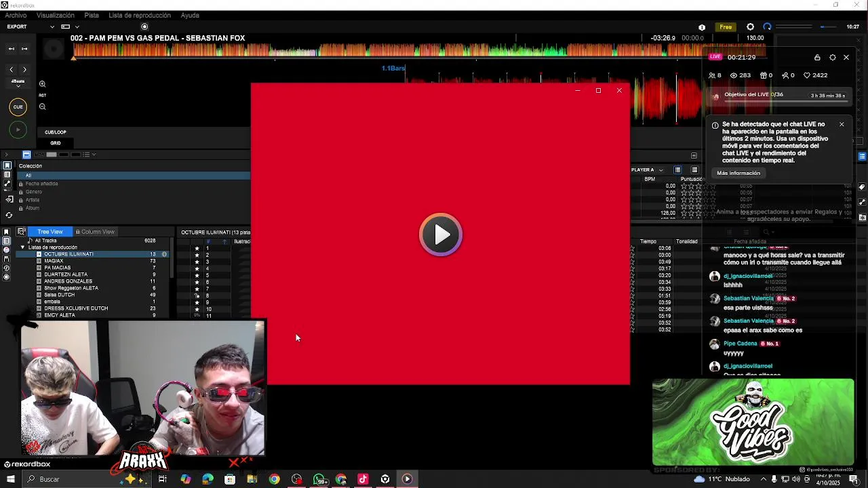Select the GRID tab
This screenshot has width=868, height=488.
56,143
